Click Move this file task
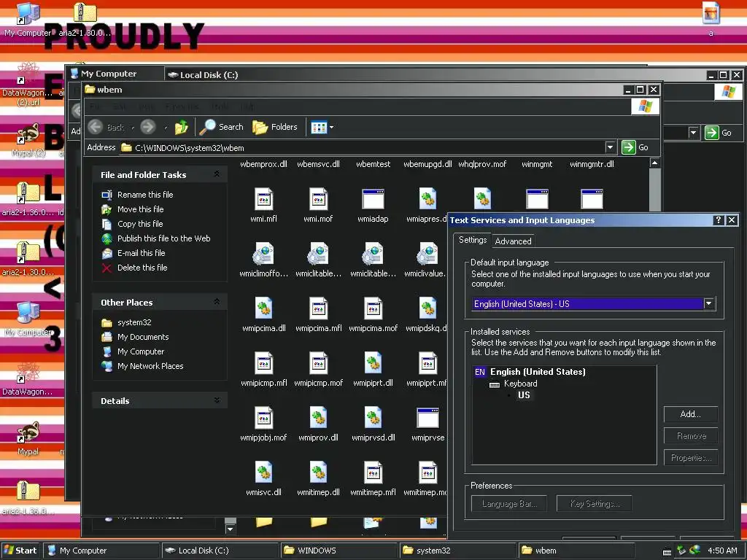 click(x=140, y=209)
